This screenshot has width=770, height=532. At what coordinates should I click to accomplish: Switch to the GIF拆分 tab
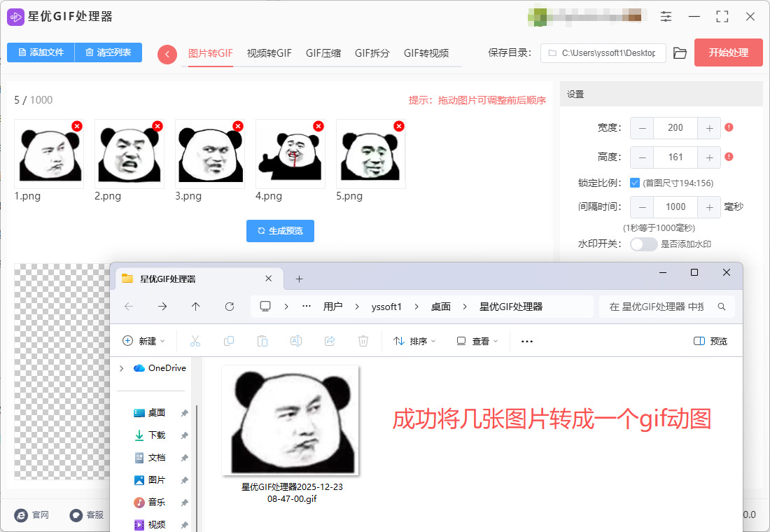click(x=372, y=53)
